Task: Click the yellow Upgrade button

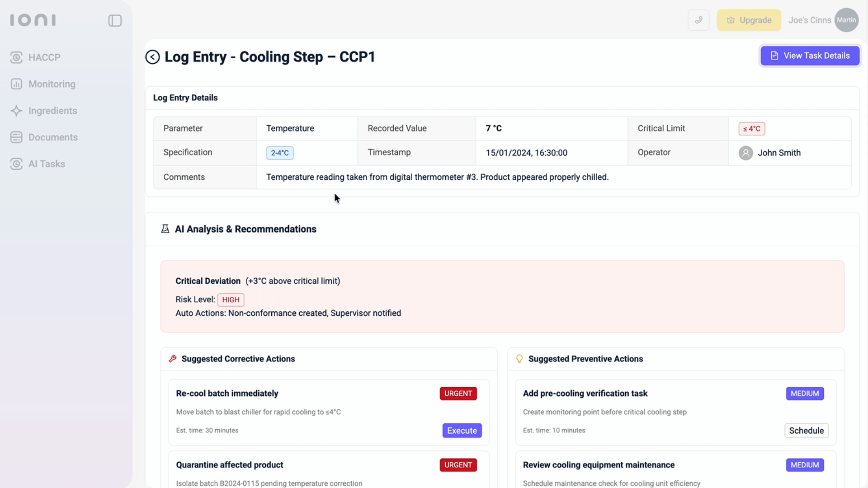Action: point(749,20)
